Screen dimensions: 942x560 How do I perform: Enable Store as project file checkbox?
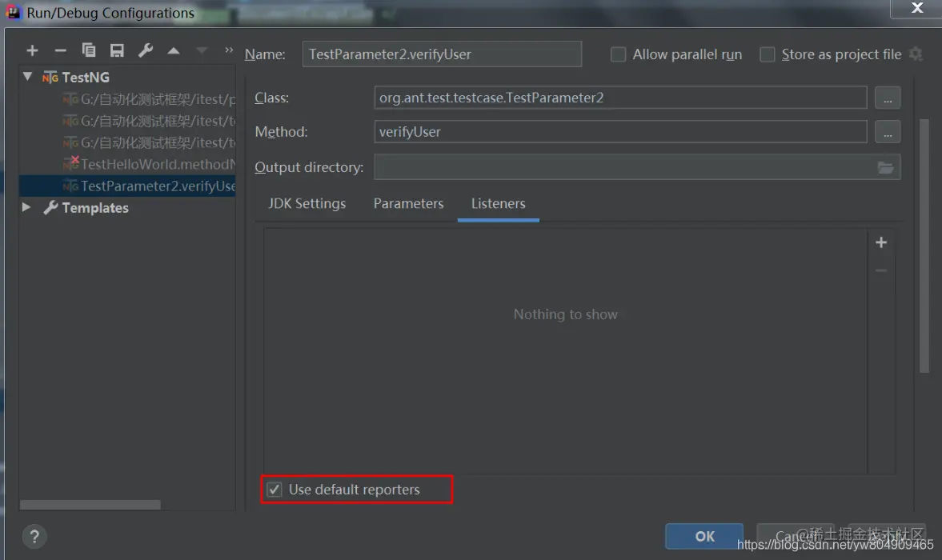tap(768, 54)
